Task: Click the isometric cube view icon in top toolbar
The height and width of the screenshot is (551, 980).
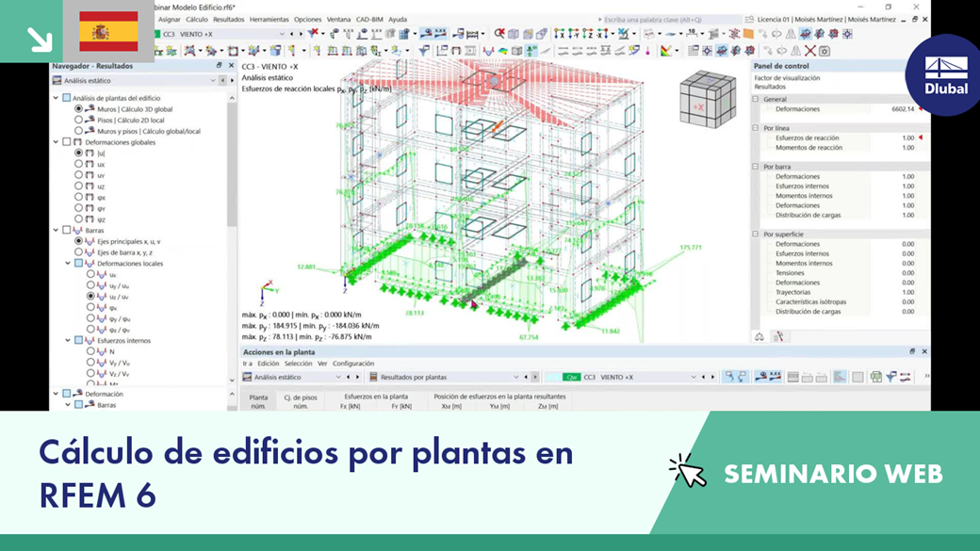Action: point(514,34)
